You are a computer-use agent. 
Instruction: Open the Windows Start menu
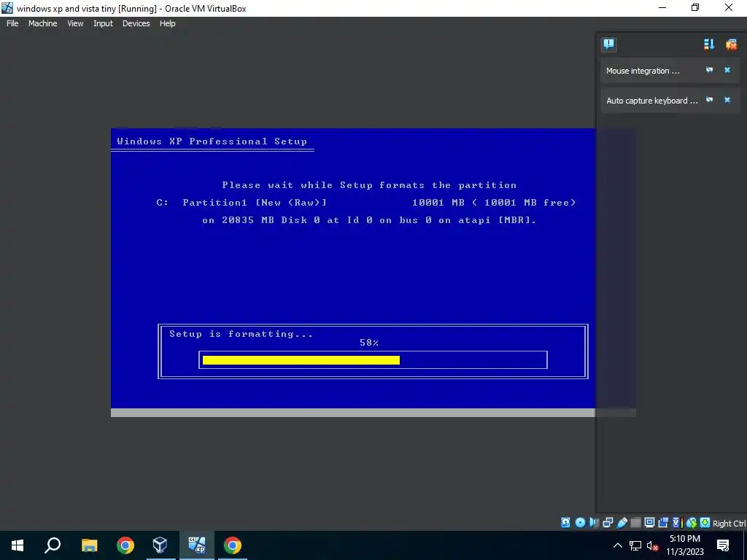point(18,545)
